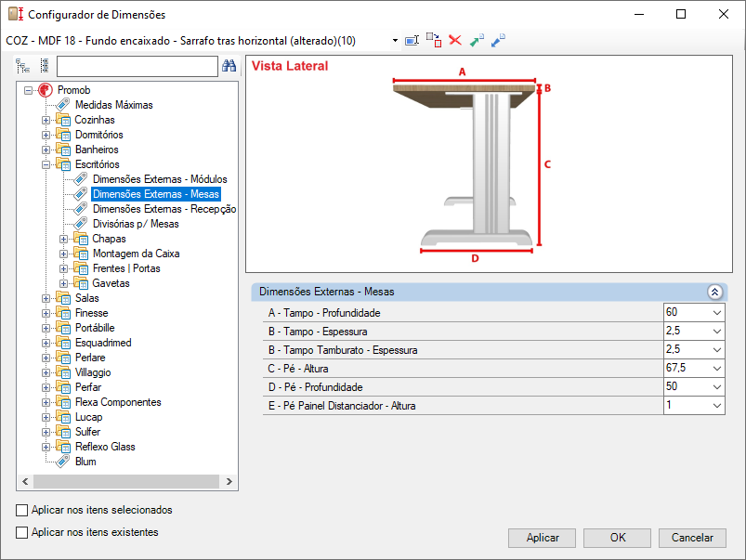Open the A - Tampo - Profundidade dropdown

click(x=717, y=313)
